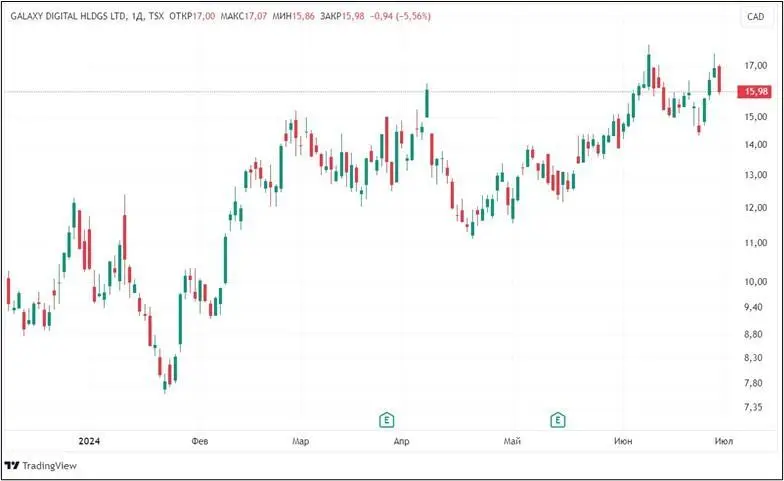This screenshot has height=481, width=784.
Task: Click the TSX exchange label
Action: (157, 17)
